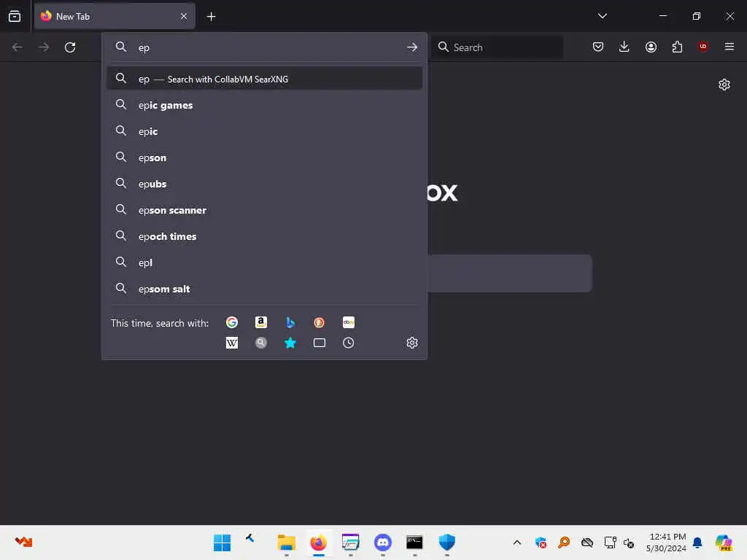This screenshot has height=560, width=747.
Task: Choose the 'epsom salt' suggestion
Action: (264, 289)
